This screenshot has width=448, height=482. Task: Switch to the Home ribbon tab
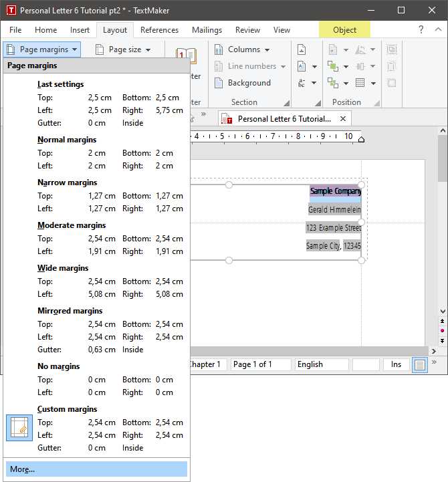(46, 30)
